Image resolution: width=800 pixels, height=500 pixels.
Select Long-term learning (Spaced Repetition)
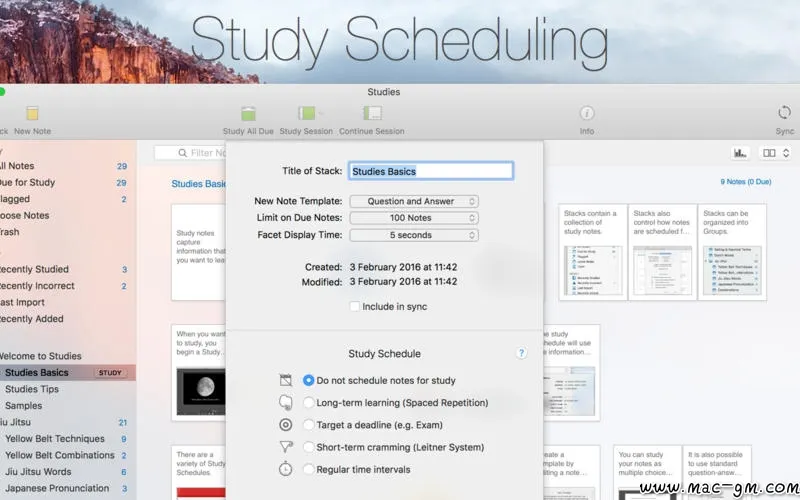[308, 403]
